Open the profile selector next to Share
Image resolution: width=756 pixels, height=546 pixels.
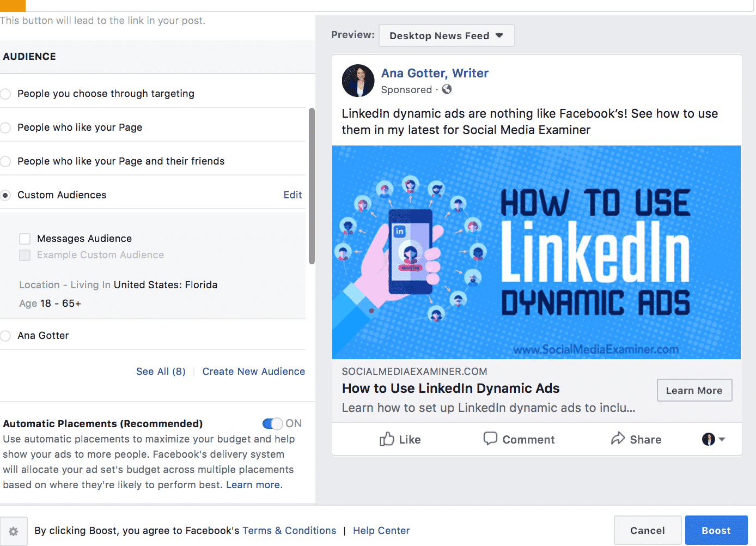coord(714,439)
